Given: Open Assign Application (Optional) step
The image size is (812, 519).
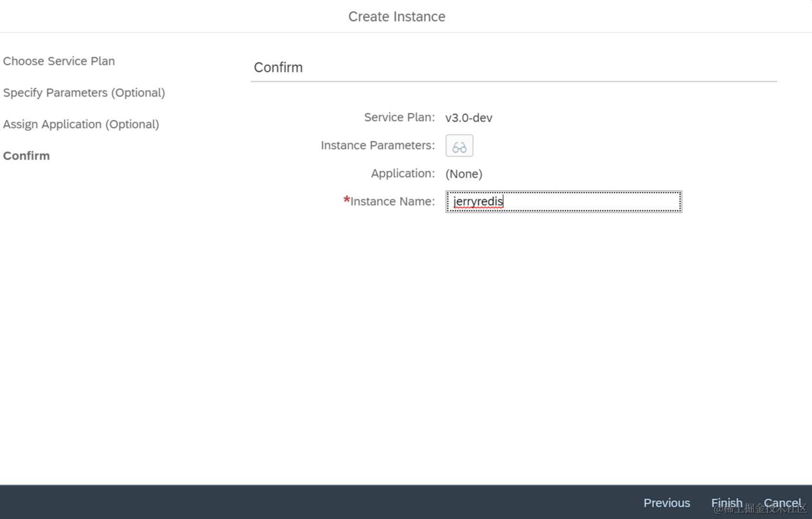Looking at the screenshot, I should tap(81, 124).
